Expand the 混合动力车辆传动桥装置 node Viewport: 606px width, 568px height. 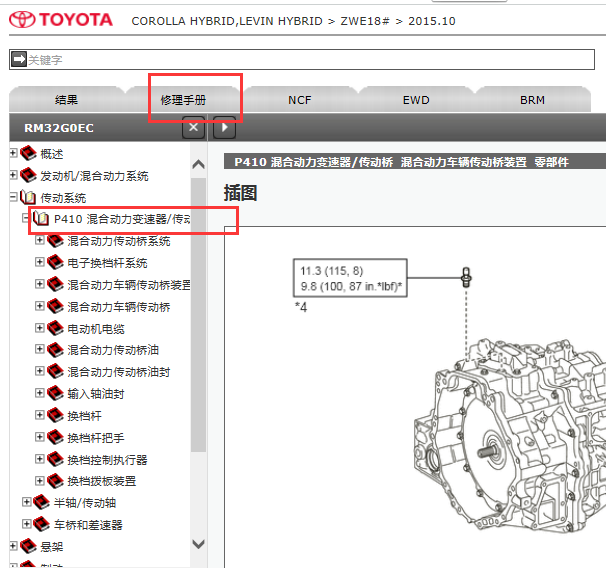(x=39, y=284)
